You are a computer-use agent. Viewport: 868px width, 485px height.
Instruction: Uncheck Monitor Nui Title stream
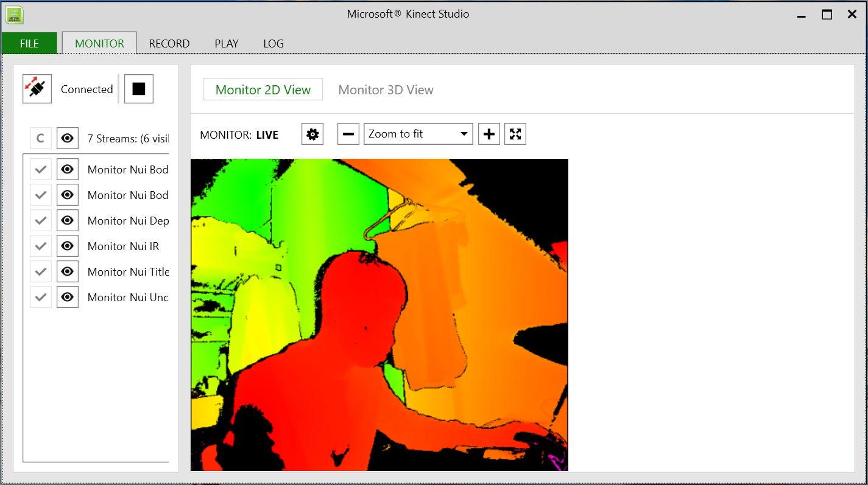[x=40, y=271]
